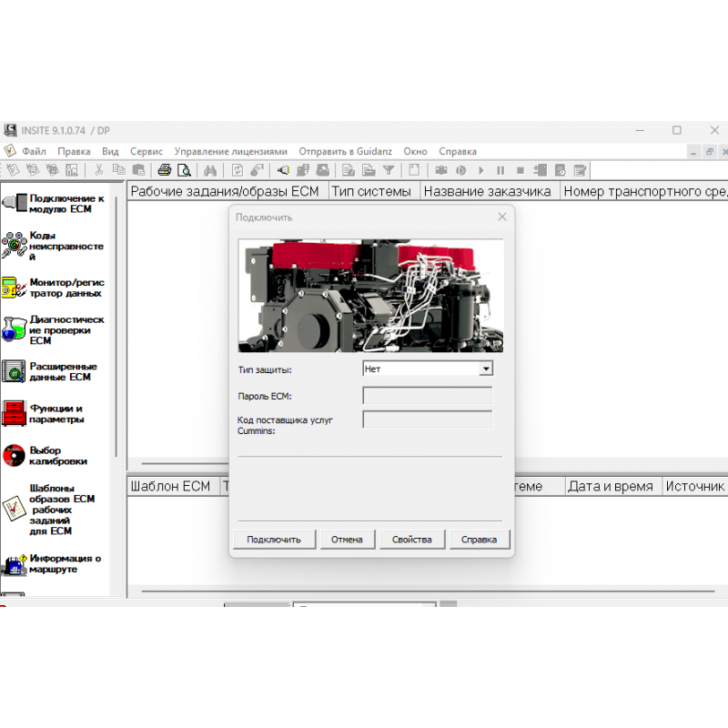Close the Подключить dialog with X

point(502,217)
